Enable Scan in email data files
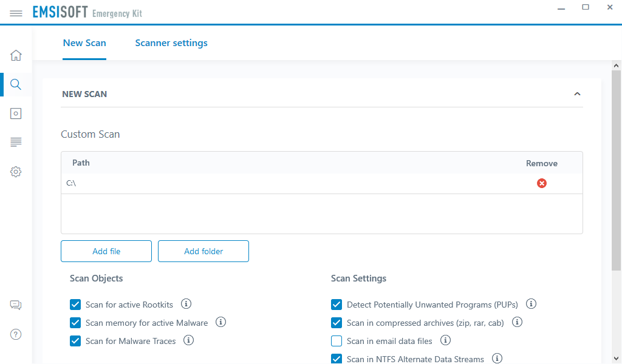This screenshot has width=622, height=364. [337, 341]
